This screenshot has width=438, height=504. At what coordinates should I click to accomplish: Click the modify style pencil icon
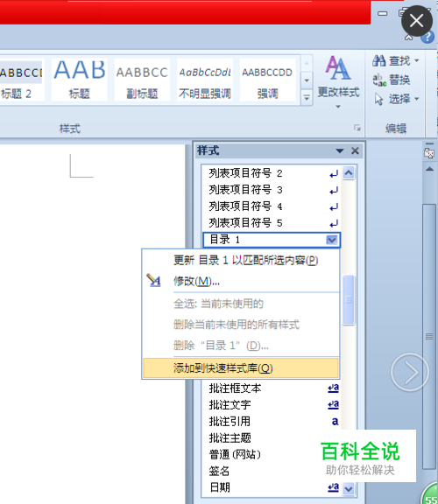tap(153, 280)
